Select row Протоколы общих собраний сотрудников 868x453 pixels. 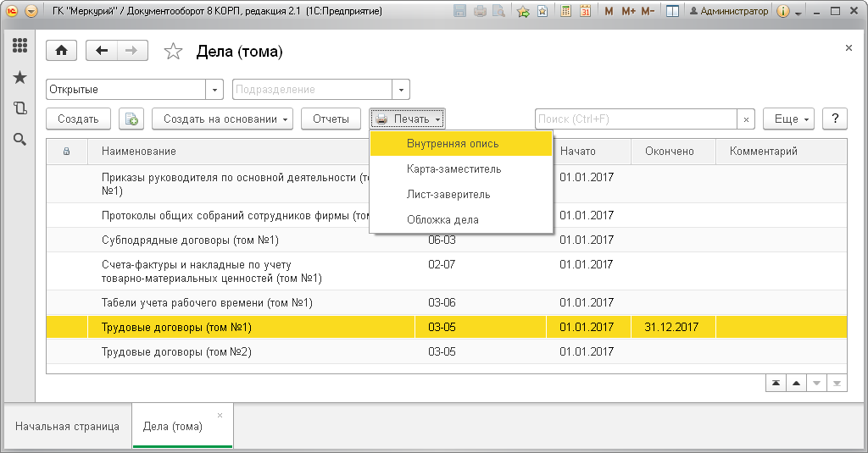446,215
